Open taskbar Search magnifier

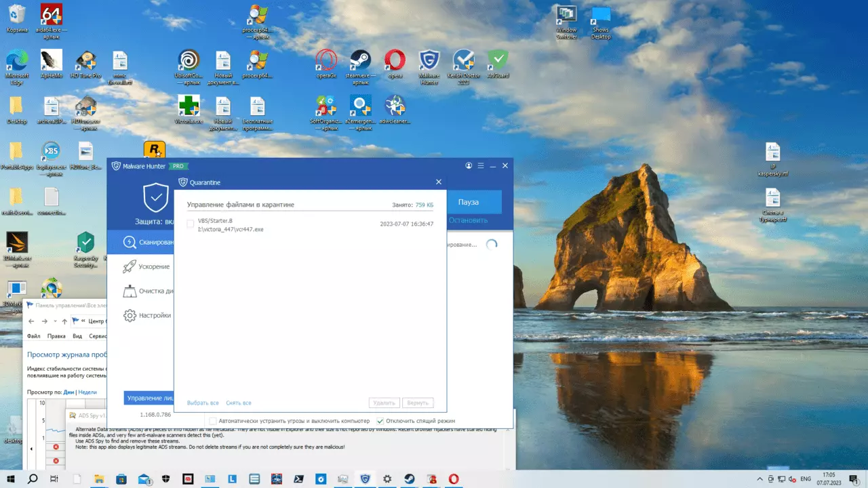[x=33, y=479]
